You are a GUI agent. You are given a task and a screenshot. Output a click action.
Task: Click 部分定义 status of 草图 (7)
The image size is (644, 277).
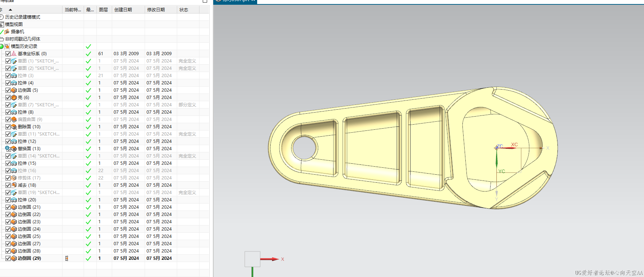coord(187,105)
